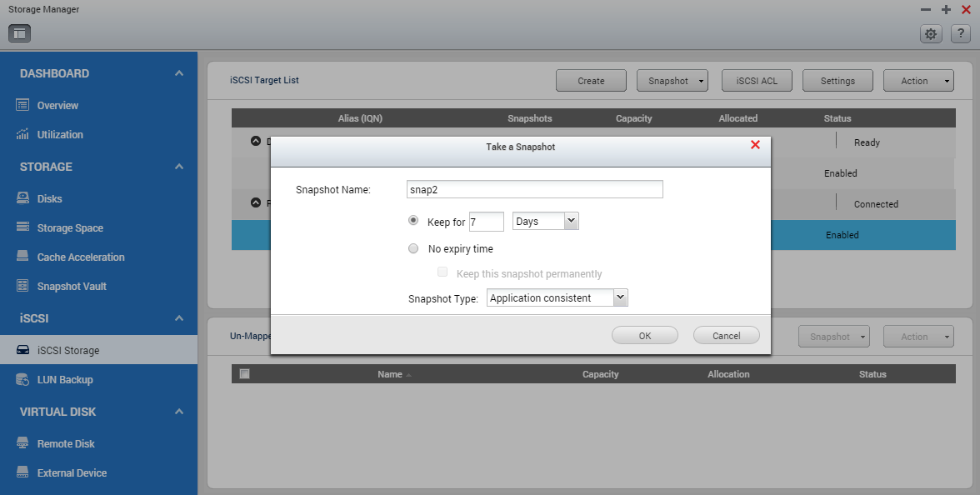Open Cache Acceleration page

tap(81, 257)
